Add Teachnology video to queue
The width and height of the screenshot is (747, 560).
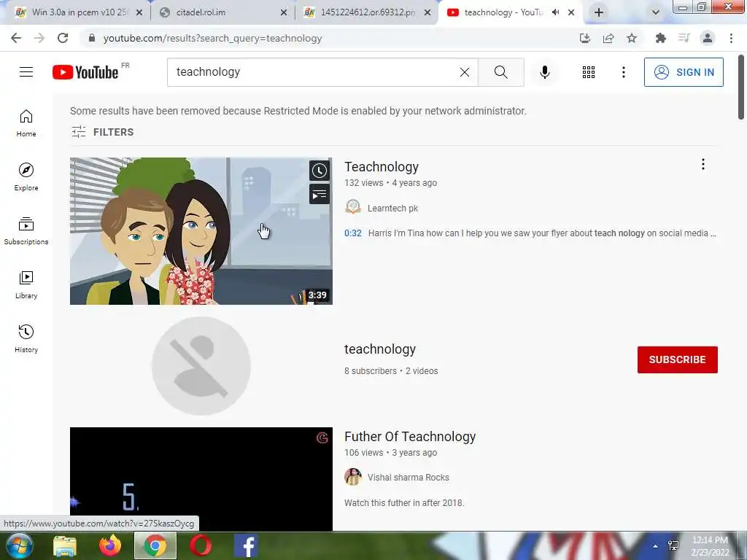pyautogui.click(x=320, y=194)
